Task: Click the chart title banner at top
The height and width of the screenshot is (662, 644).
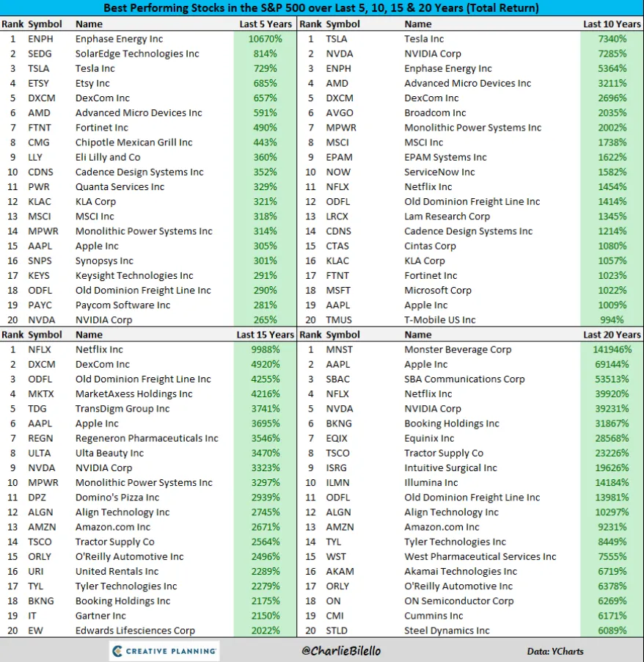Action: pos(321,8)
